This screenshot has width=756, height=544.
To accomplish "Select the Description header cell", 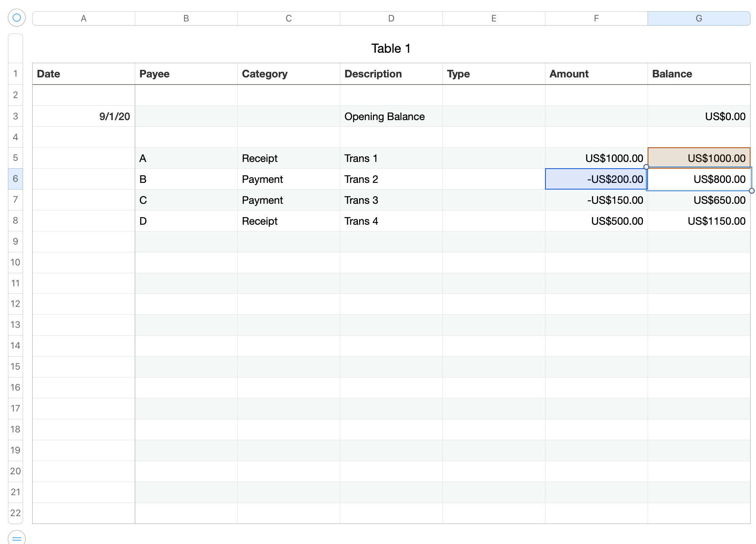I will pyautogui.click(x=391, y=74).
